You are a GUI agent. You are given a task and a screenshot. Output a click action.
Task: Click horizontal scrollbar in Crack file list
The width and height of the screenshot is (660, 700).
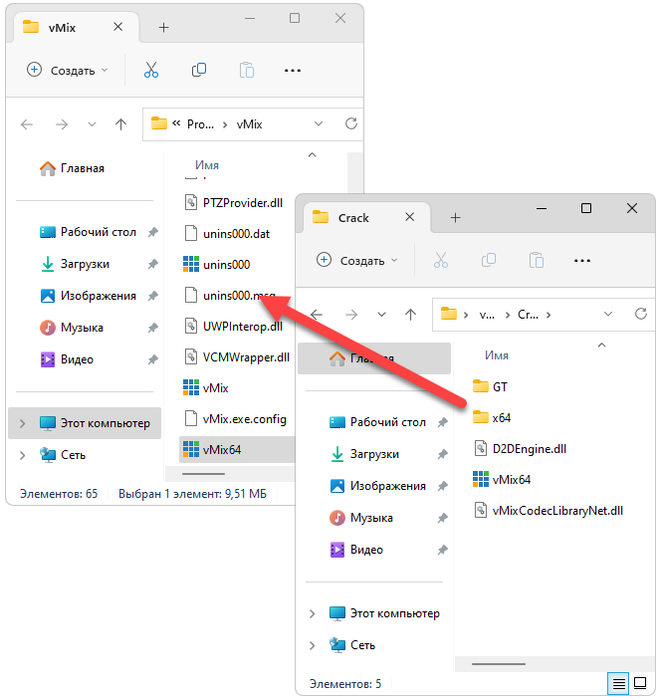click(x=498, y=664)
